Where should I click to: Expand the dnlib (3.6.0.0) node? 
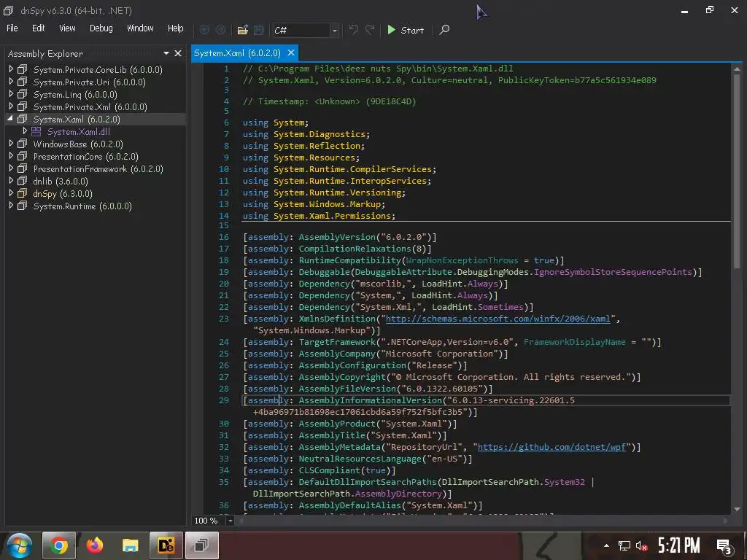[11, 181]
